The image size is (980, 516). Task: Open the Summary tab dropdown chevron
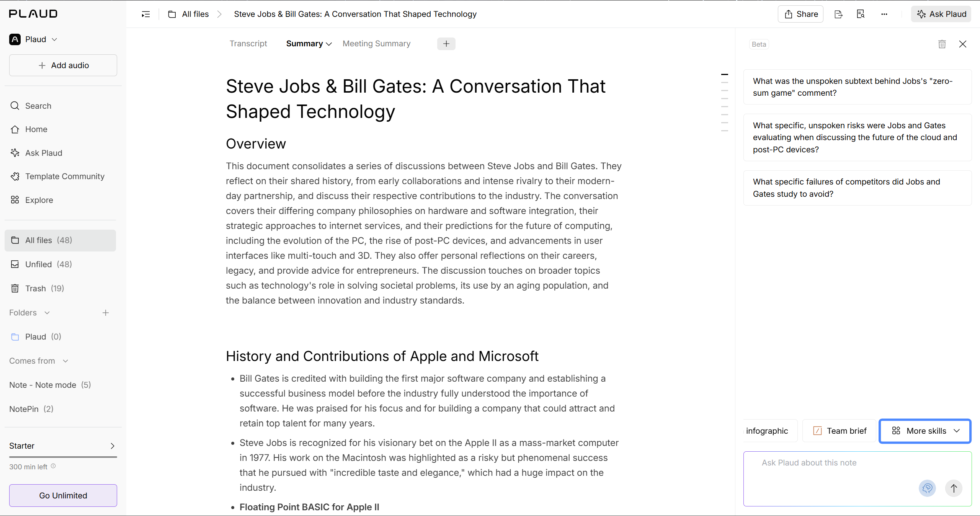click(329, 44)
